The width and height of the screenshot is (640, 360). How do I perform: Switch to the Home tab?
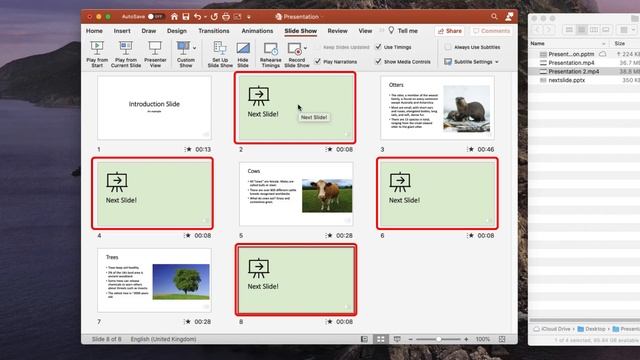94,31
